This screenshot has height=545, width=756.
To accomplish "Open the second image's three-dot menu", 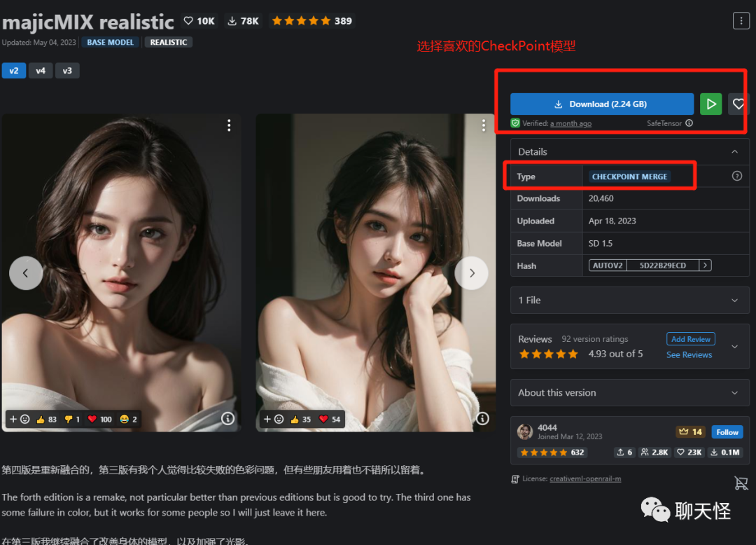I will click(x=484, y=125).
